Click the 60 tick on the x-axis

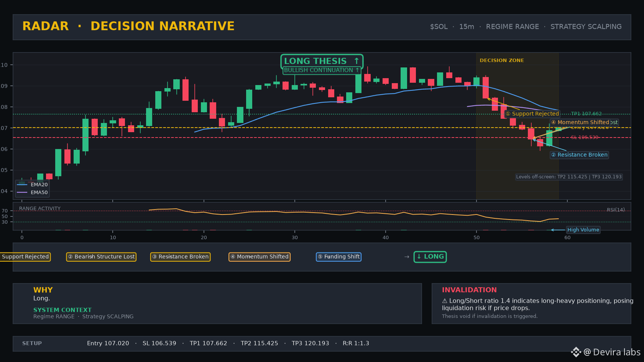tap(567, 238)
